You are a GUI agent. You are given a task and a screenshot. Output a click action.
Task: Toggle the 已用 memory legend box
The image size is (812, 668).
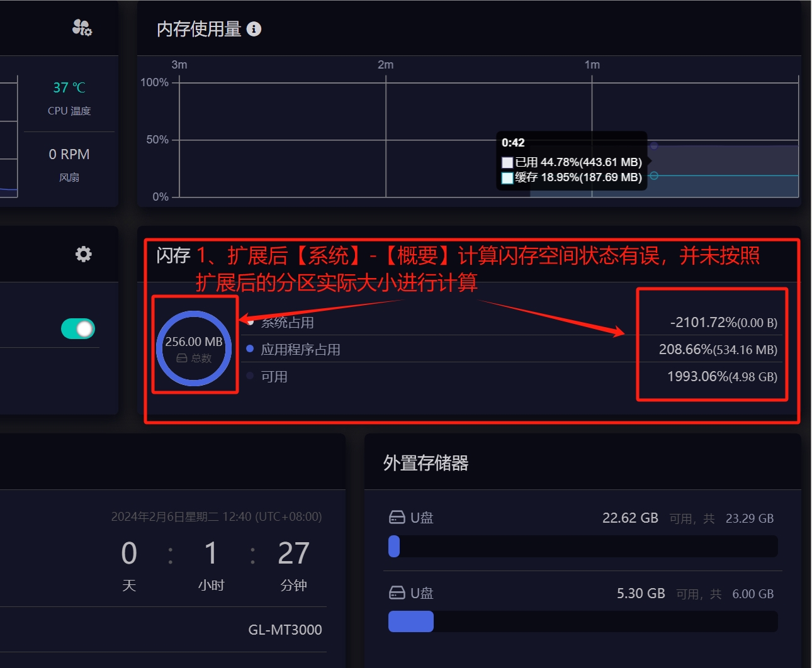[507, 163]
